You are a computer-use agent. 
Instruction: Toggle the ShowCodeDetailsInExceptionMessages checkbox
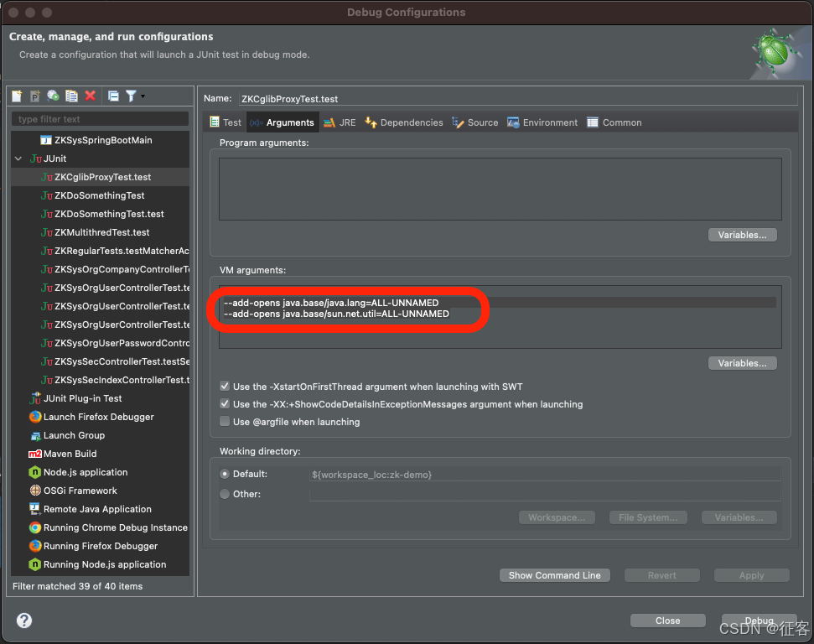point(225,403)
